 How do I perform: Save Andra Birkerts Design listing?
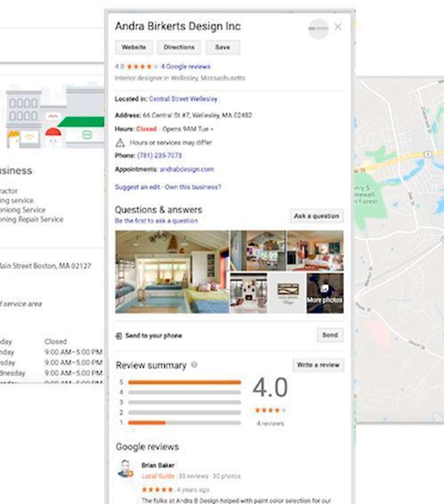point(222,47)
